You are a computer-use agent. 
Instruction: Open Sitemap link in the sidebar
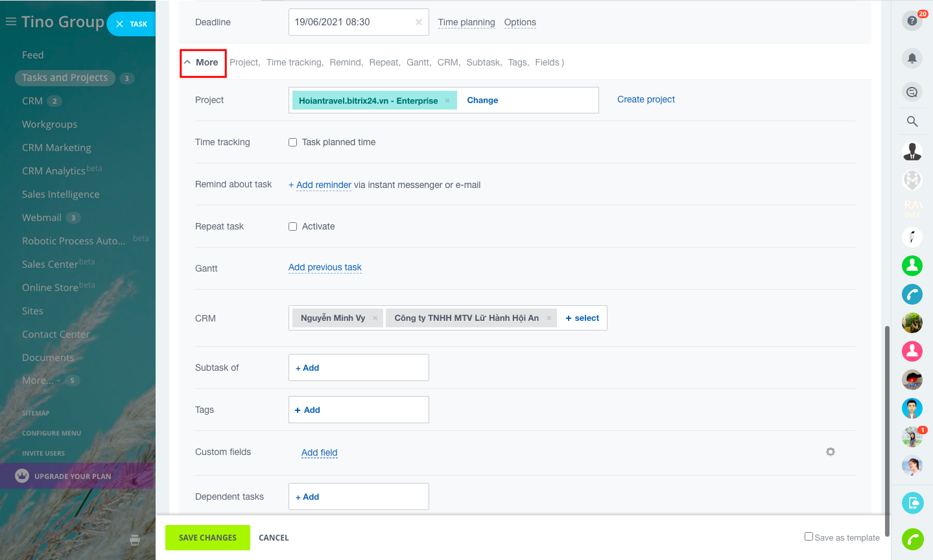36,413
